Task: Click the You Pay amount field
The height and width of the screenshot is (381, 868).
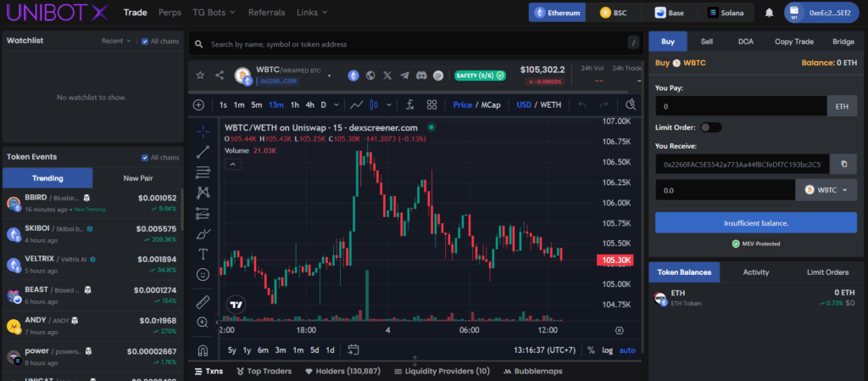Action: click(x=741, y=106)
